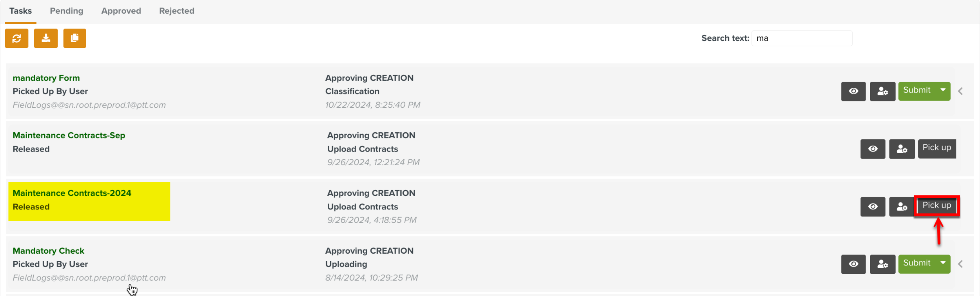Viewport: 980px width, 296px height.
Task: Open the Maintenance Contracts-Sep task link
Action: [x=69, y=135]
